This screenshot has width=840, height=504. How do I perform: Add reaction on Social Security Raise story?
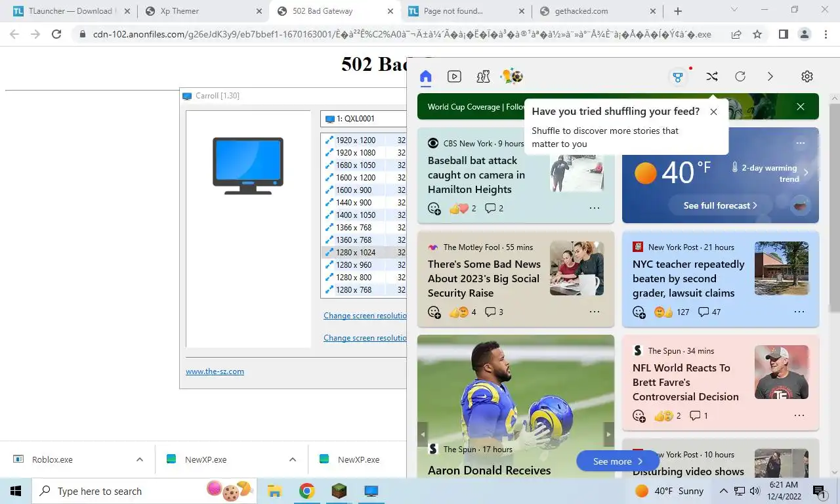(434, 312)
